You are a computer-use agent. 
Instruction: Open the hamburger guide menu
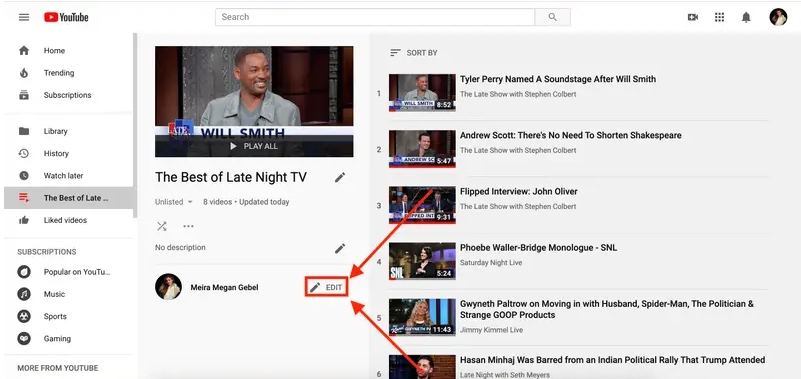click(x=24, y=17)
